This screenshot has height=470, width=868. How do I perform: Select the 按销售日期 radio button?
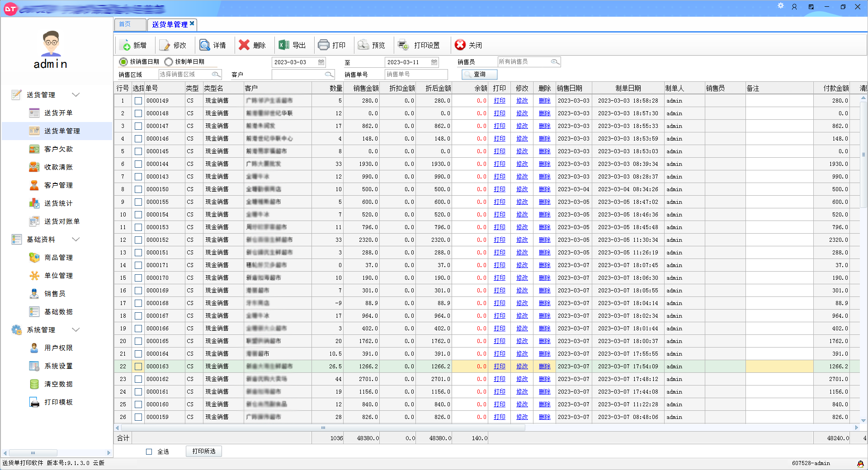(123, 61)
